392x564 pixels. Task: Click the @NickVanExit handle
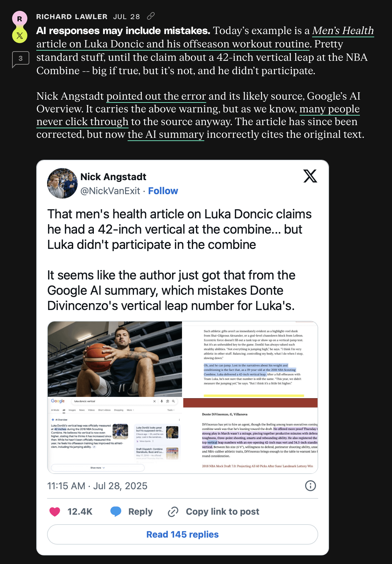110,191
